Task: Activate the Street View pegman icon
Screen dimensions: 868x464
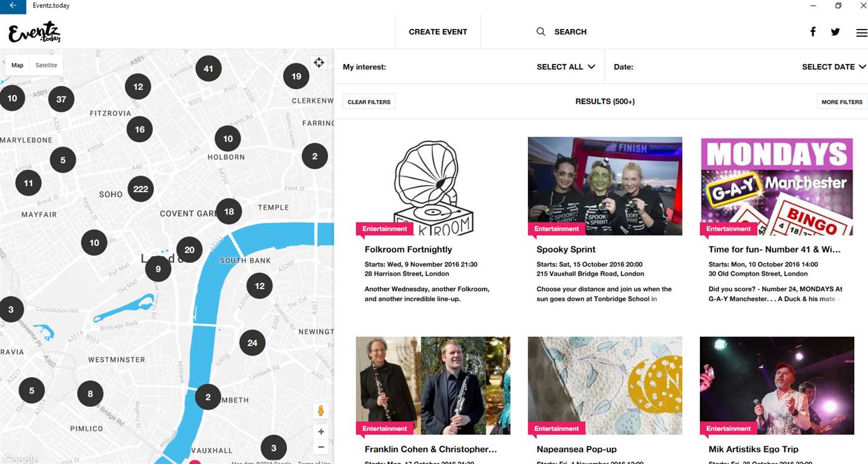Action: (321, 411)
